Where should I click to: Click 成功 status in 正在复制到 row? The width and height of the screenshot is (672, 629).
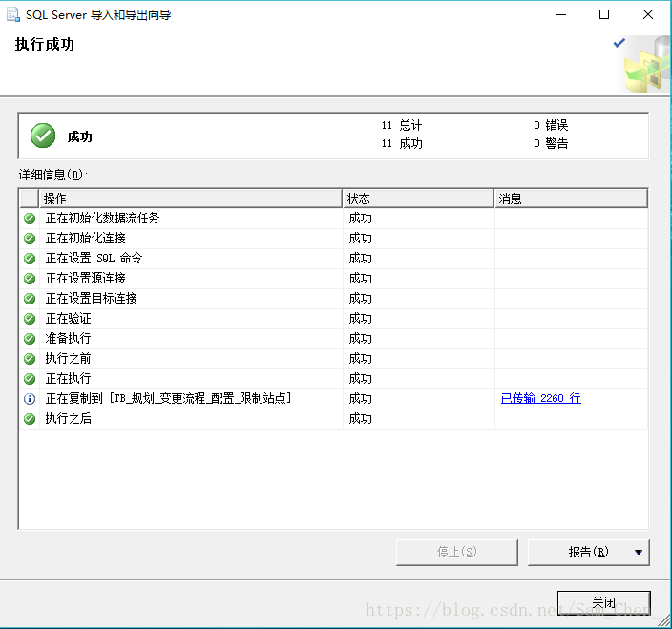(360, 398)
